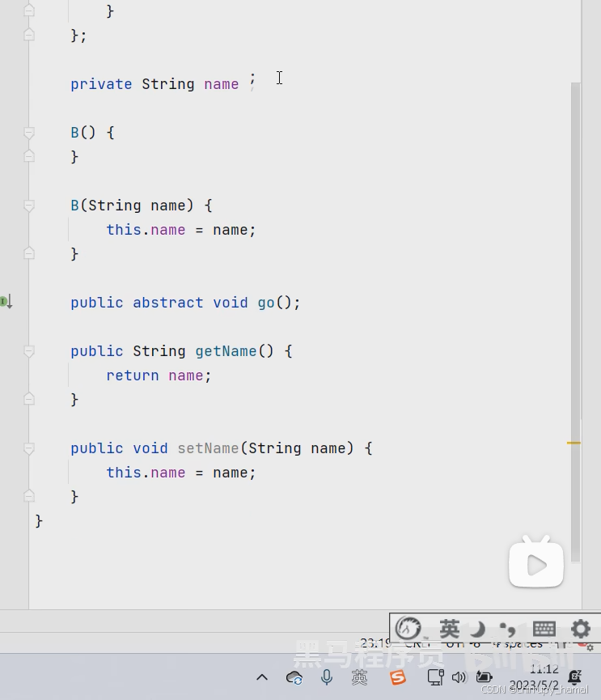Toggle the 英 language mode on the floating IME bar
This screenshot has height=700, width=601.
(449, 629)
